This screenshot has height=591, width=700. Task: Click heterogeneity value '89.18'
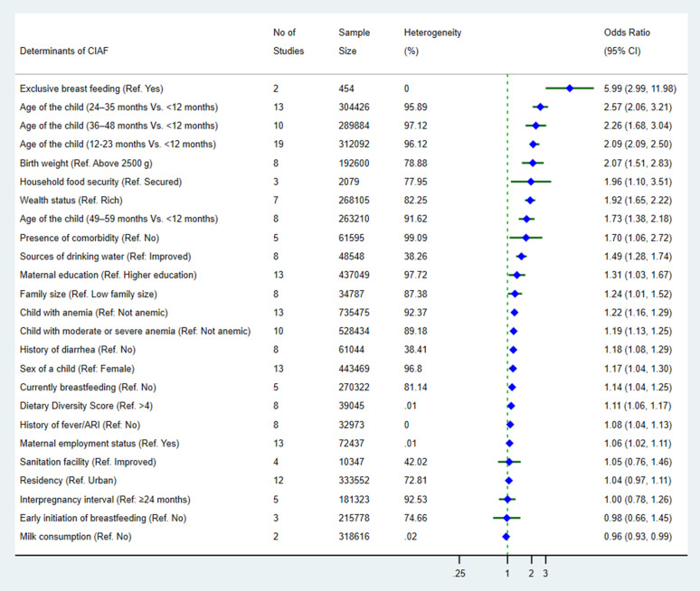[416, 331]
